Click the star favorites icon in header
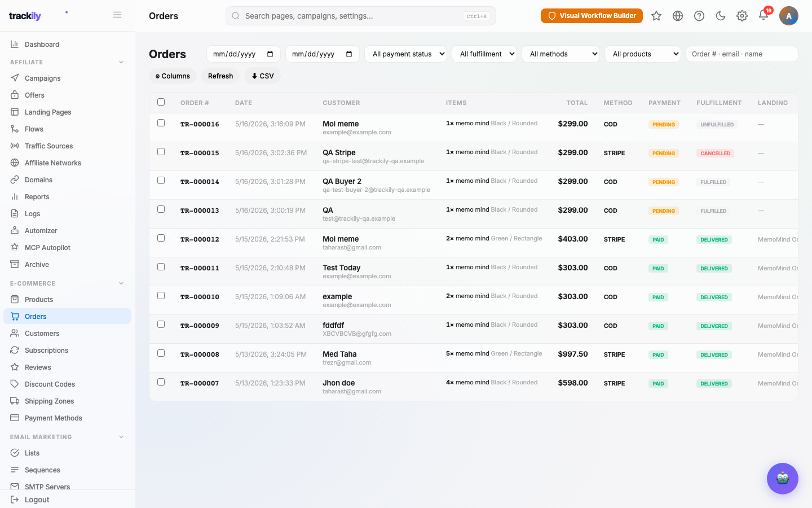This screenshot has width=812, height=508. tap(656, 16)
